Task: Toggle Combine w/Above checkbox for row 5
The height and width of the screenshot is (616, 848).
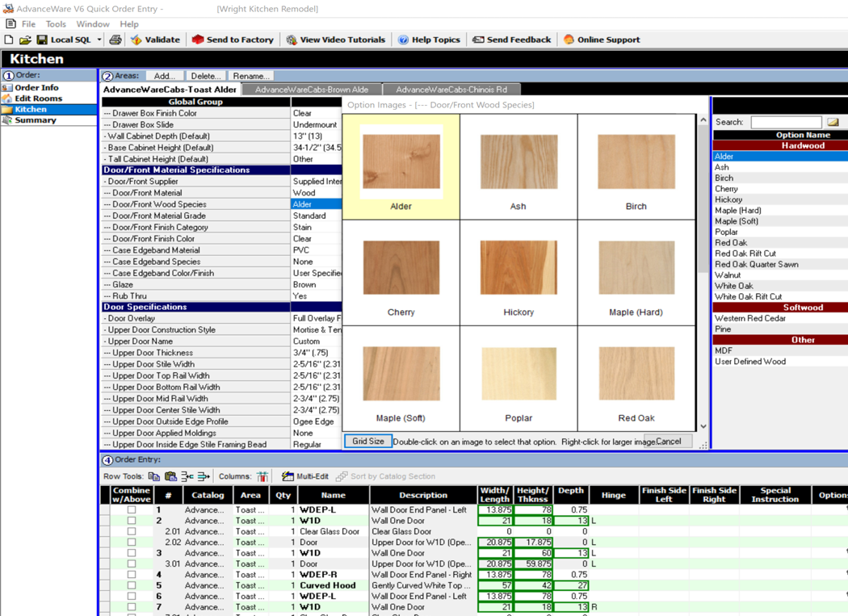Action: pos(132,585)
